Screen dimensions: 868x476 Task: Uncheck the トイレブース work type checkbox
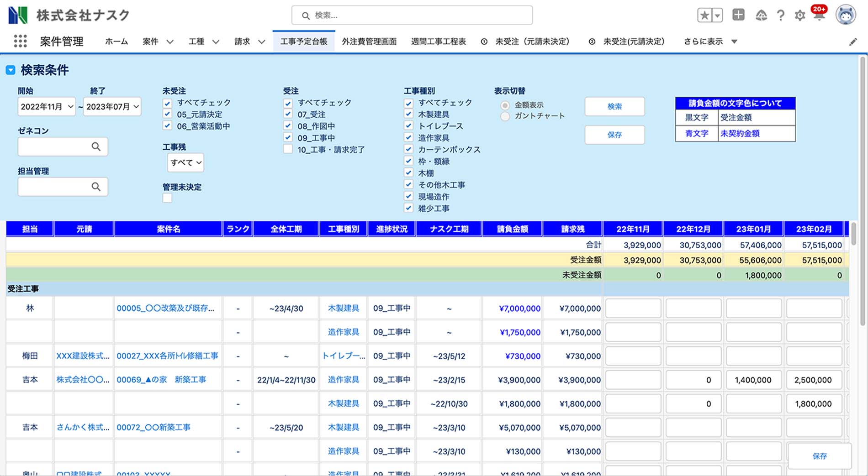[408, 126]
